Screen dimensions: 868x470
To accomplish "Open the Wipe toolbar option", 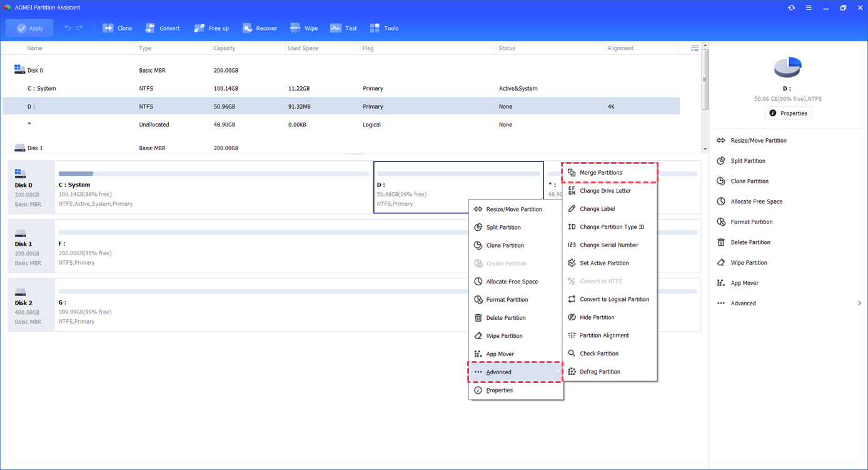I will click(x=304, y=28).
